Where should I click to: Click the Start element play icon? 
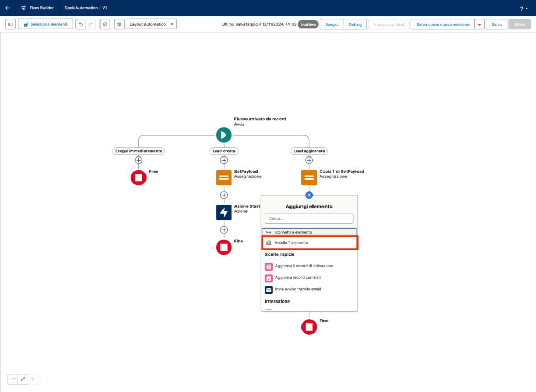(x=224, y=135)
